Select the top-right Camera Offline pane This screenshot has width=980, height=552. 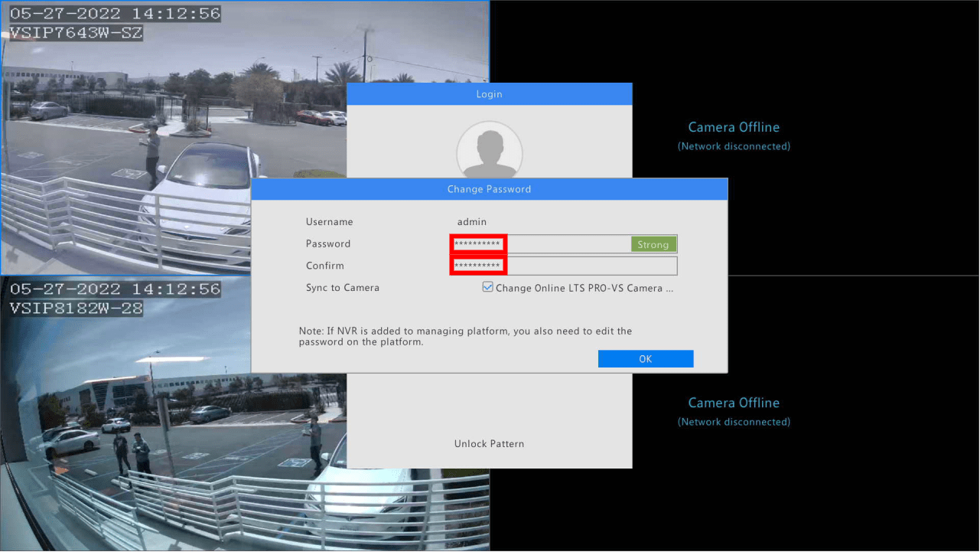[x=803, y=77]
